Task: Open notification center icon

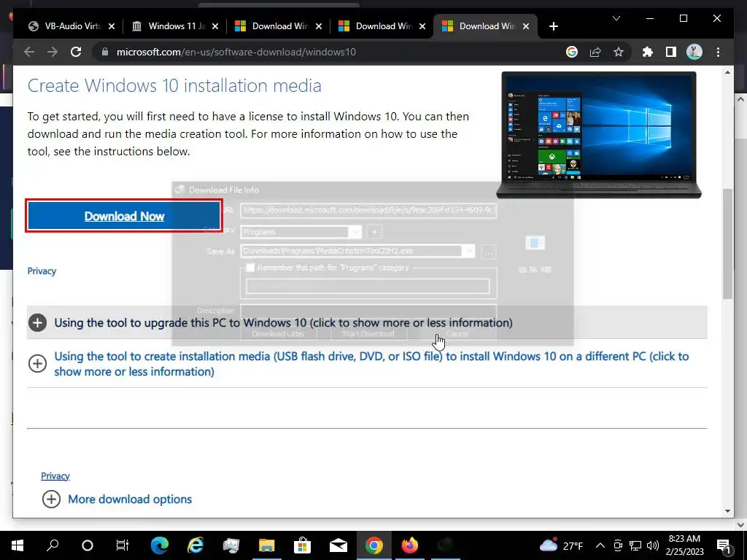Action: point(724,545)
